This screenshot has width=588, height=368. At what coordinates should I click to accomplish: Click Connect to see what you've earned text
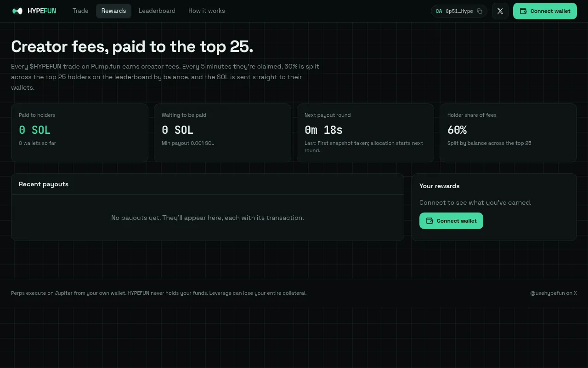pos(475,202)
